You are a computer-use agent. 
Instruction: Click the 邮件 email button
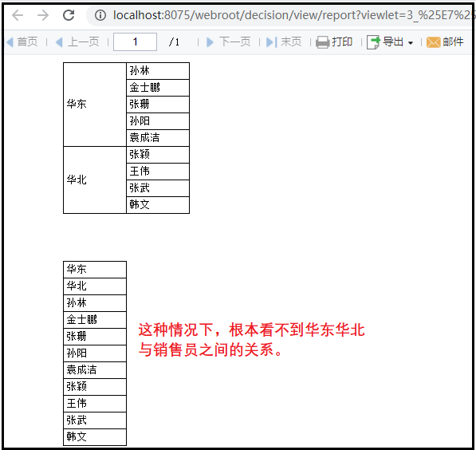point(445,41)
